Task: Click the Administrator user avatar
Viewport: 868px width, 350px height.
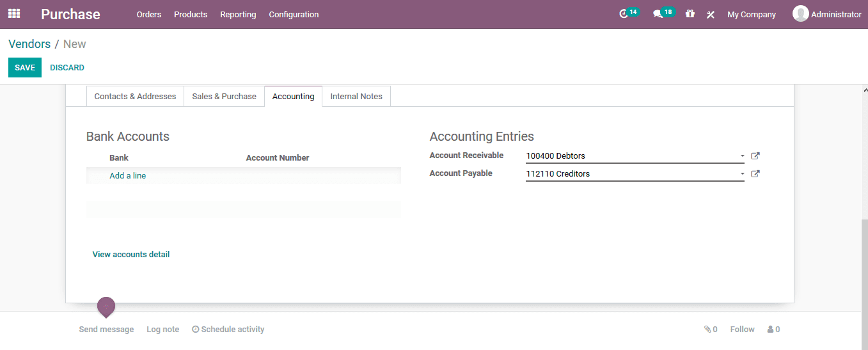Action: pos(800,13)
